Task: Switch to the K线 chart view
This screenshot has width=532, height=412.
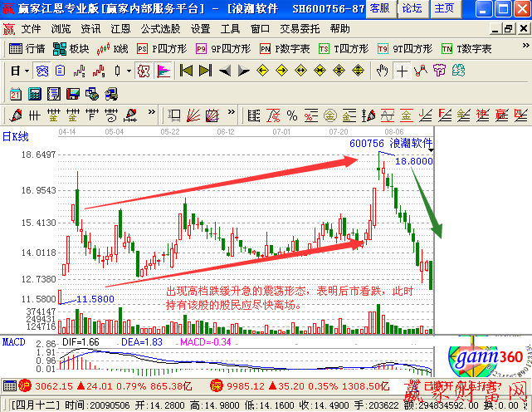Action: coord(113,49)
